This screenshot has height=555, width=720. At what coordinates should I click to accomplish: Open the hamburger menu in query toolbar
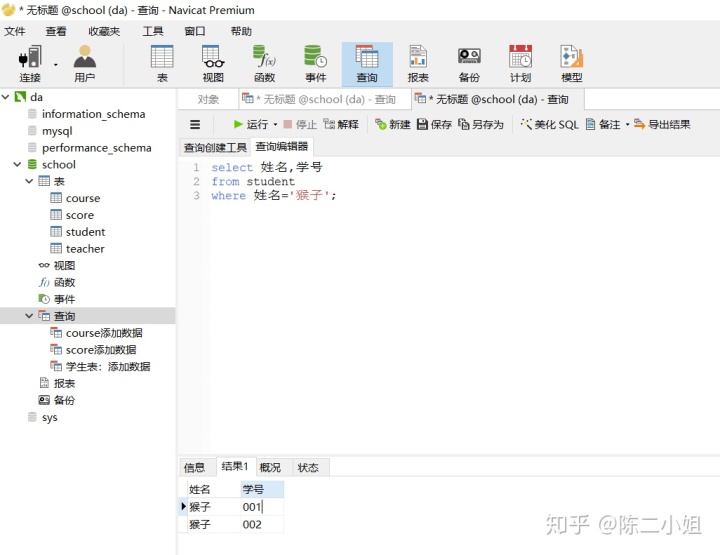pyautogui.click(x=195, y=124)
